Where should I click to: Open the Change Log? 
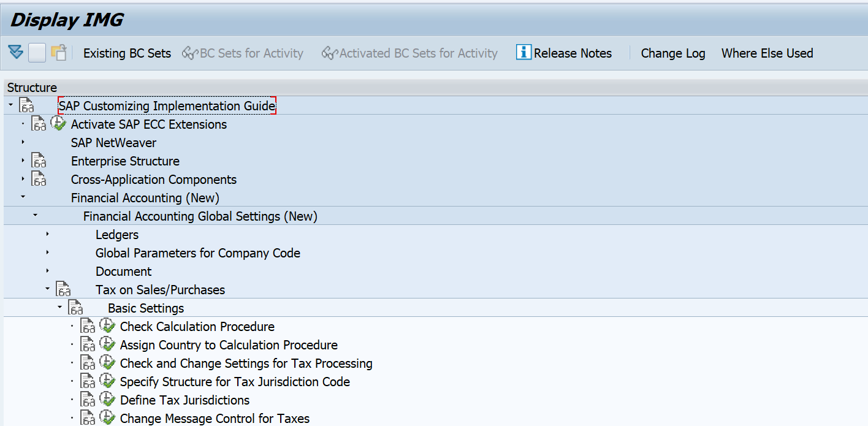coord(673,53)
